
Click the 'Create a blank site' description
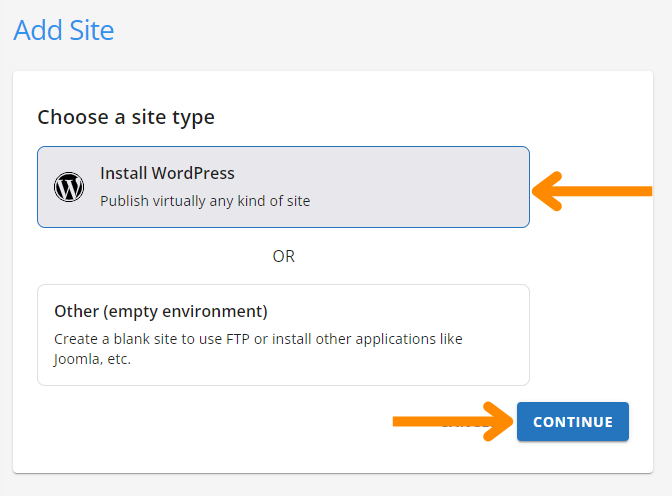[x=258, y=349]
